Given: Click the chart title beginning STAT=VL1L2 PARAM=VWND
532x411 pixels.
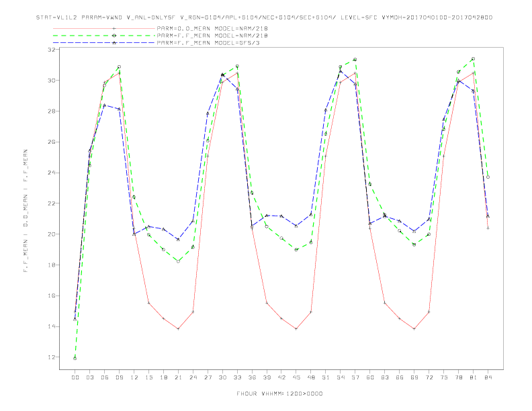Looking at the screenshot, I should 264,17.
